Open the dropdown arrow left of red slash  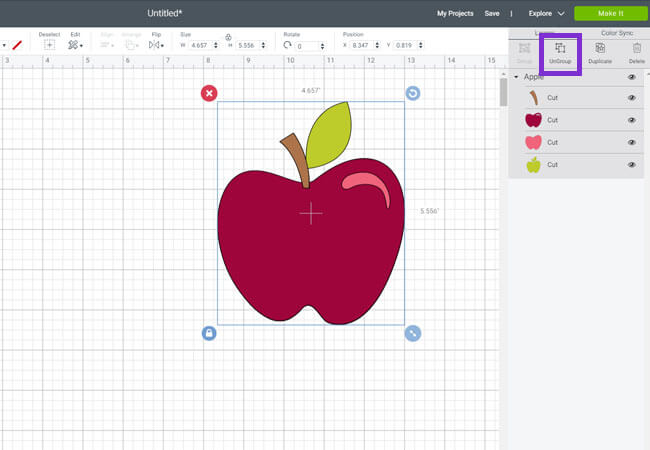point(4,45)
